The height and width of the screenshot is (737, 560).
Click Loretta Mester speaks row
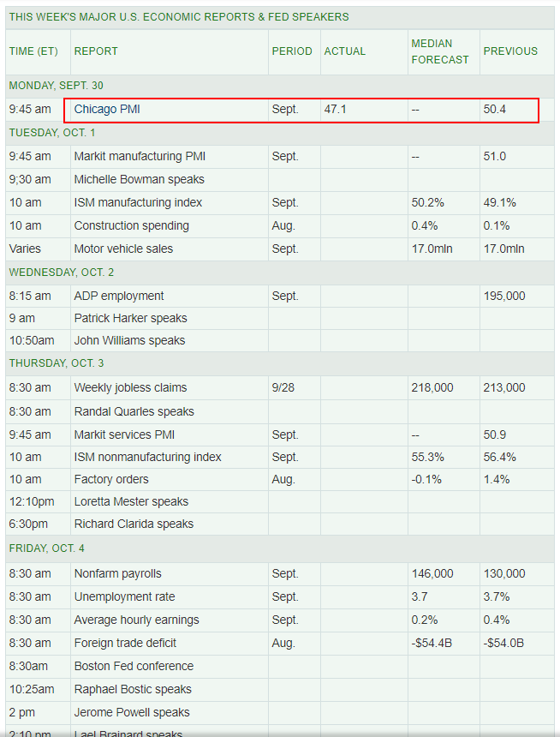[279, 502]
